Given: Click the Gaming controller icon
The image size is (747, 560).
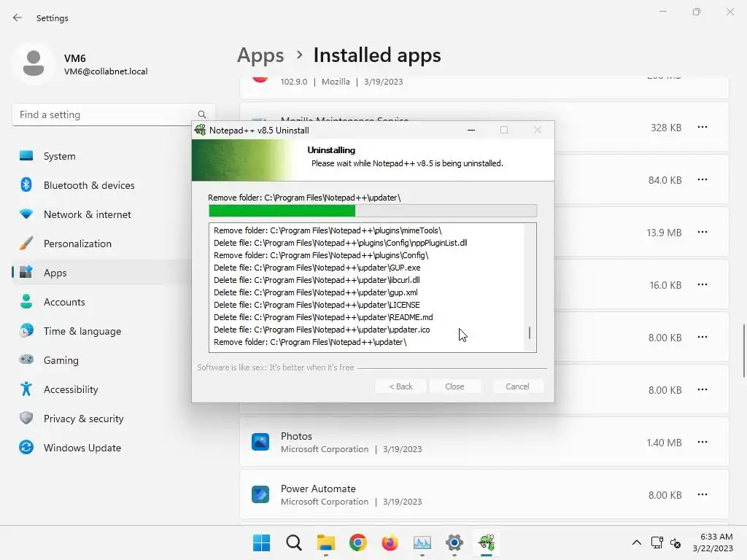Looking at the screenshot, I should 26,359.
